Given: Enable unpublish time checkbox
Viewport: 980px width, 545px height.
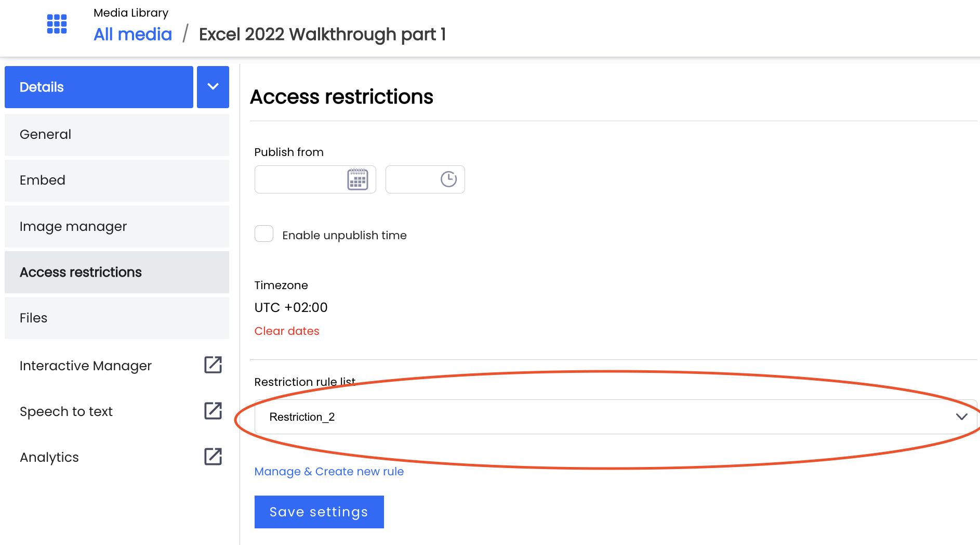Looking at the screenshot, I should (264, 234).
